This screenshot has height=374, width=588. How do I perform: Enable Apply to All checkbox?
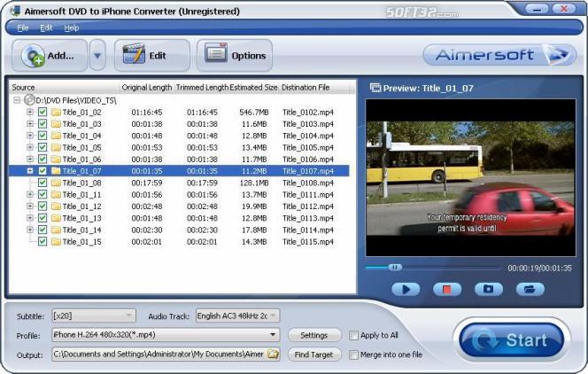pos(353,335)
